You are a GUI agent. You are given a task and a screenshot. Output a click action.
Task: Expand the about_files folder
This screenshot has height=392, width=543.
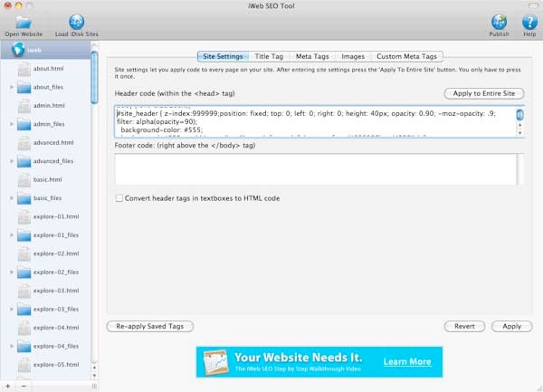click(12, 87)
